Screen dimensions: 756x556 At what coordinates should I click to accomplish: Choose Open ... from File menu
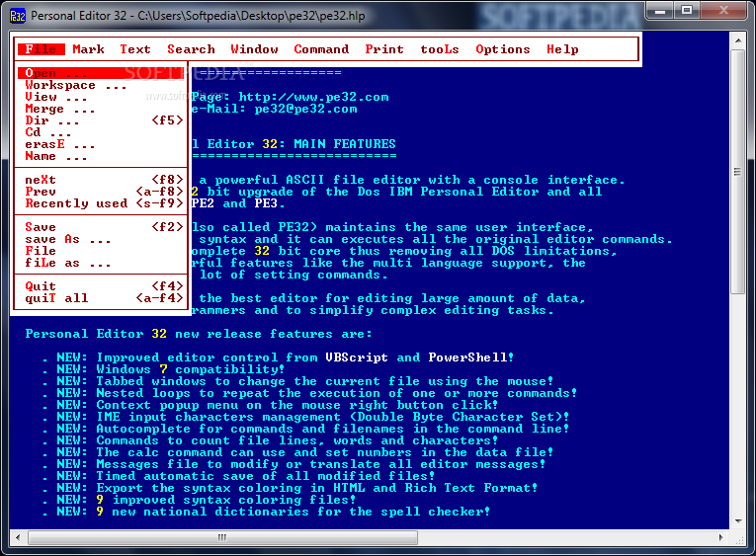click(x=101, y=73)
